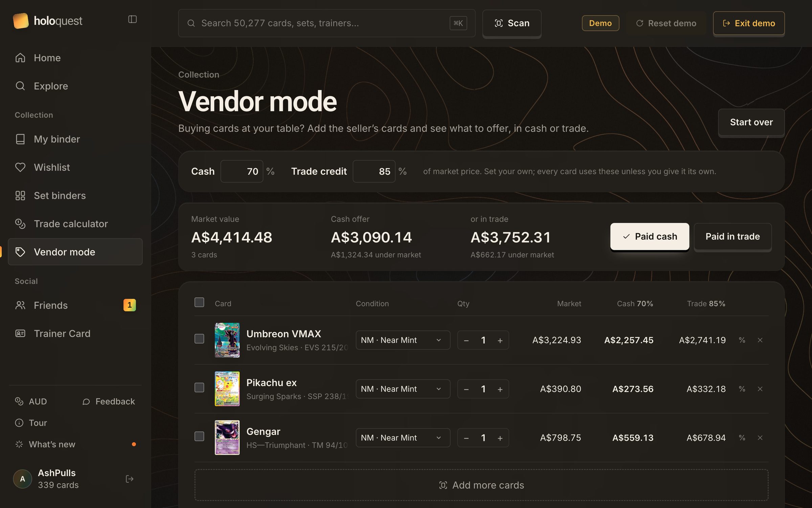Open Friends page

75,305
